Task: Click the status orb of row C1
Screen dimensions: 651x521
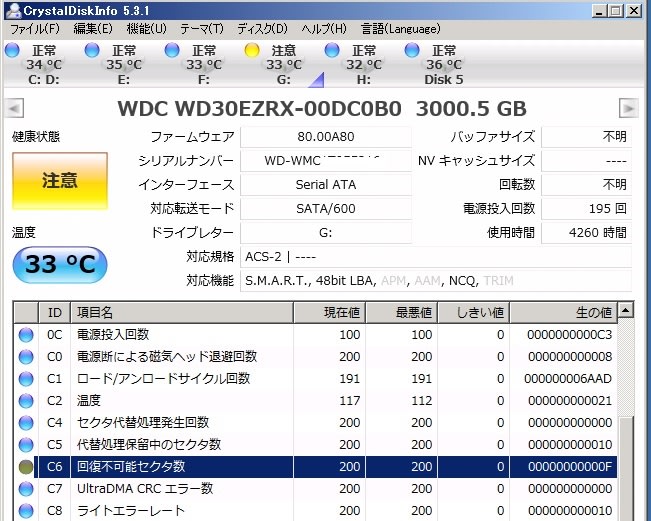Action: 26,379
